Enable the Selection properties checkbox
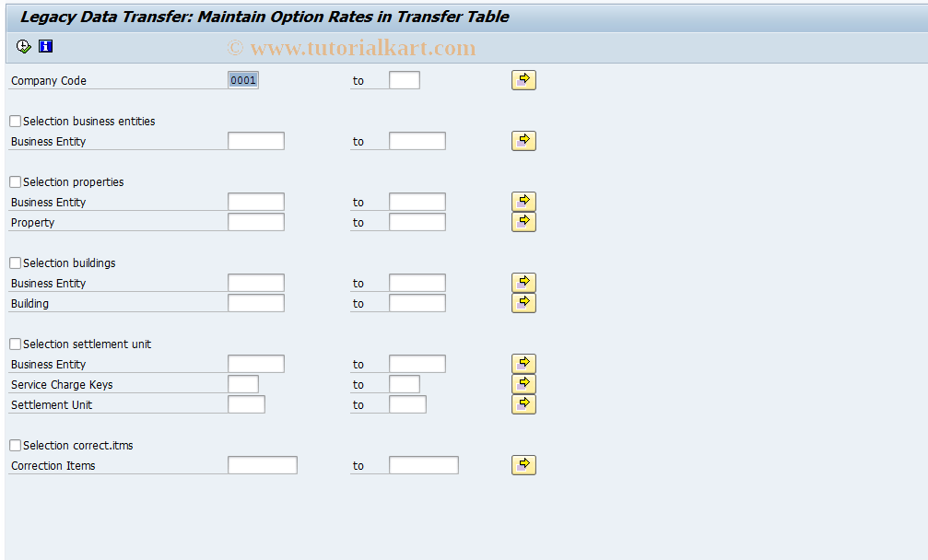Image resolution: width=928 pixels, height=560 pixels. tap(15, 181)
